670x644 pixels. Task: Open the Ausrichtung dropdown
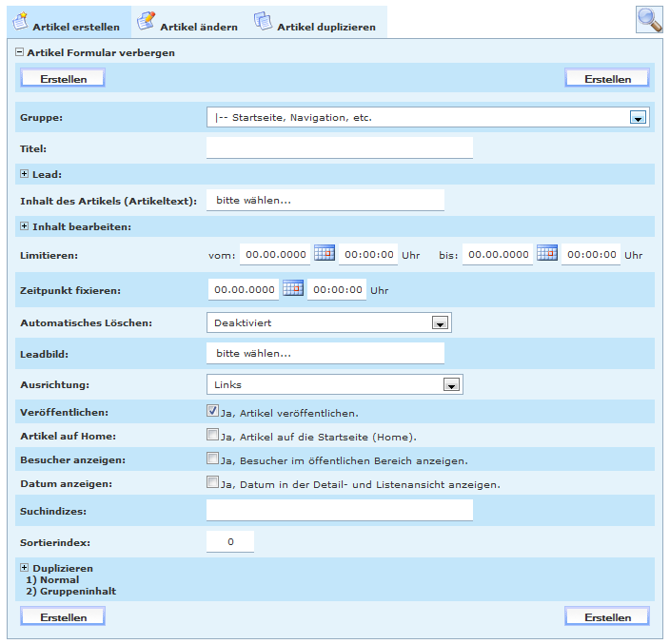click(x=451, y=385)
